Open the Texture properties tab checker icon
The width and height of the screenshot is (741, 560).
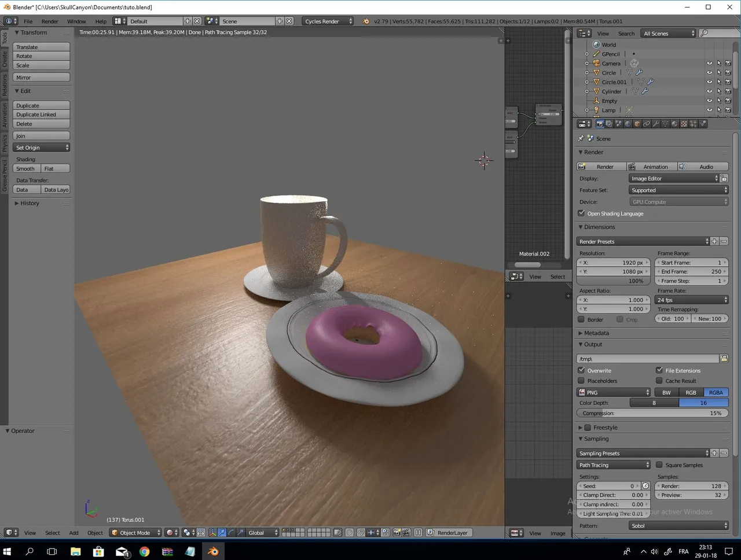(x=684, y=124)
